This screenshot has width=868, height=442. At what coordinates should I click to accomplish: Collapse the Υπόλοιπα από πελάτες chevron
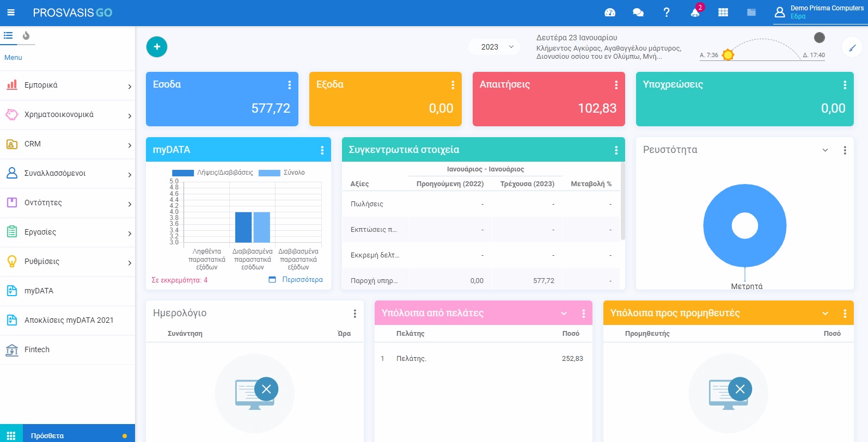(564, 314)
